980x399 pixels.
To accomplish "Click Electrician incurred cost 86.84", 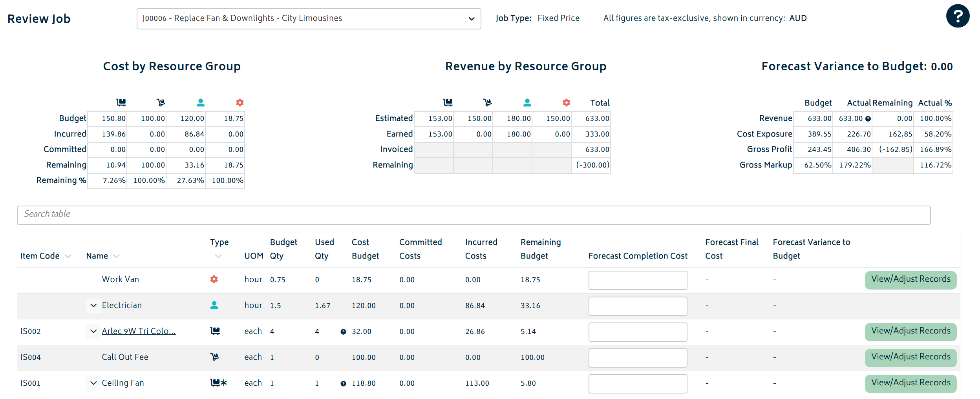I will coord(475,305).
